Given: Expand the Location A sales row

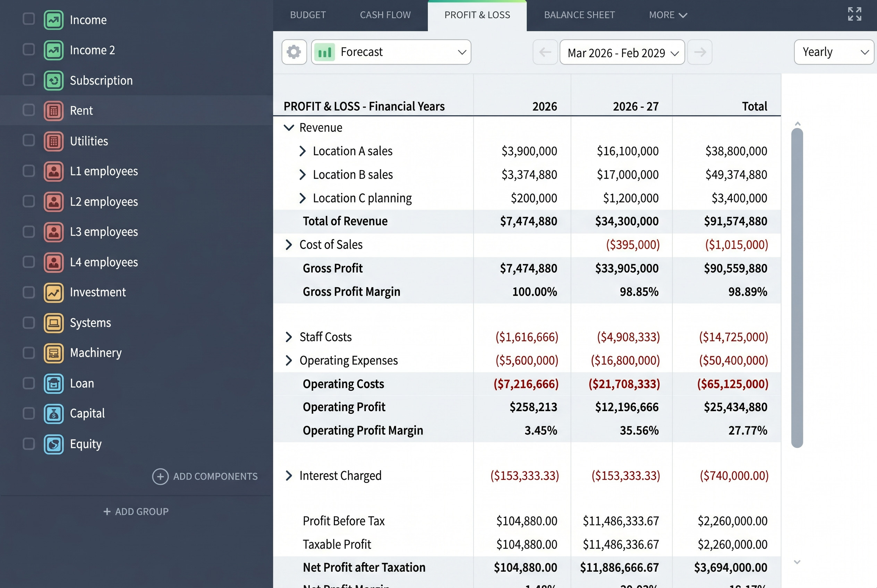Looking at the screenshot, I should 303,151.
